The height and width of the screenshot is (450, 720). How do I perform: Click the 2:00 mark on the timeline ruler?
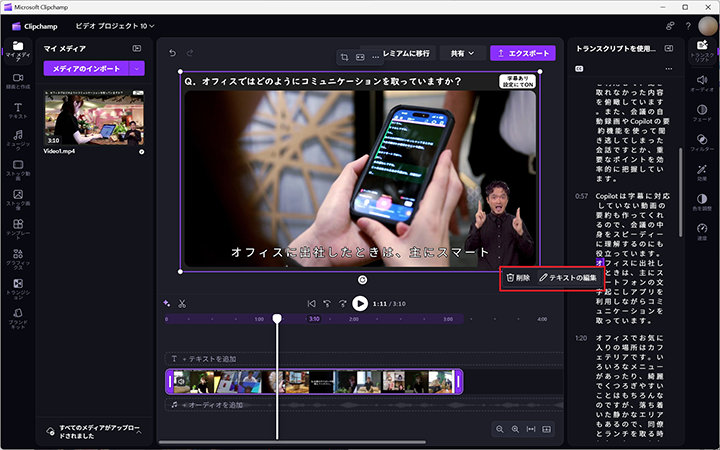tap(354, 319)
